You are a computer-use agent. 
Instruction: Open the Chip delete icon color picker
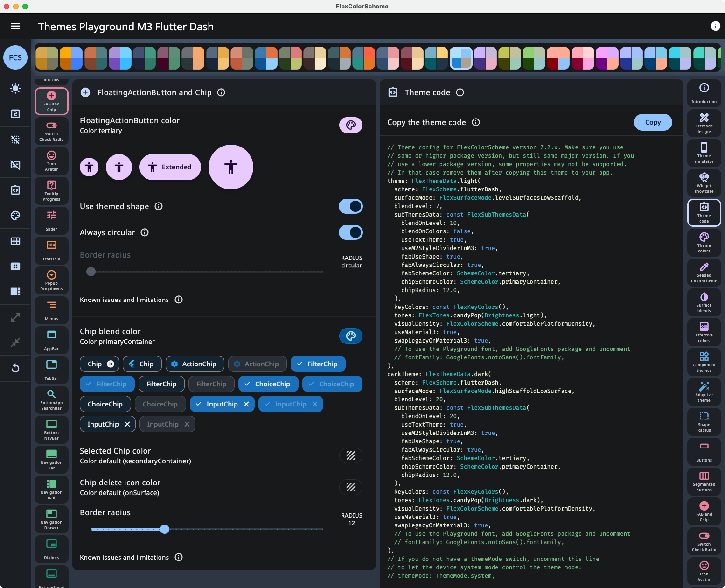pyautogui.click(x=351, y=487)
